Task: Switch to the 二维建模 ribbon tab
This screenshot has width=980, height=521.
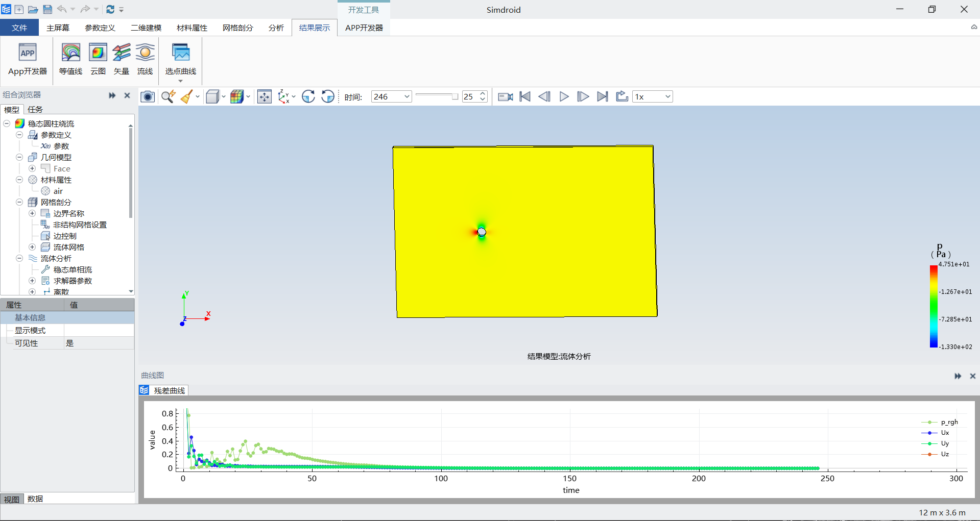Action: tap(146, 28)
